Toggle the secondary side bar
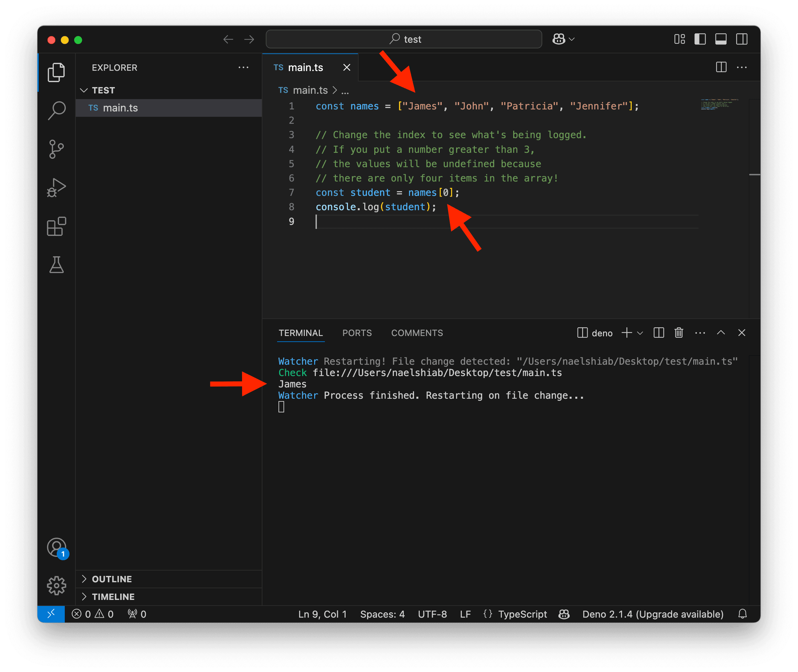This screenshot has width=798, height=672. click(x=742, y=39)
